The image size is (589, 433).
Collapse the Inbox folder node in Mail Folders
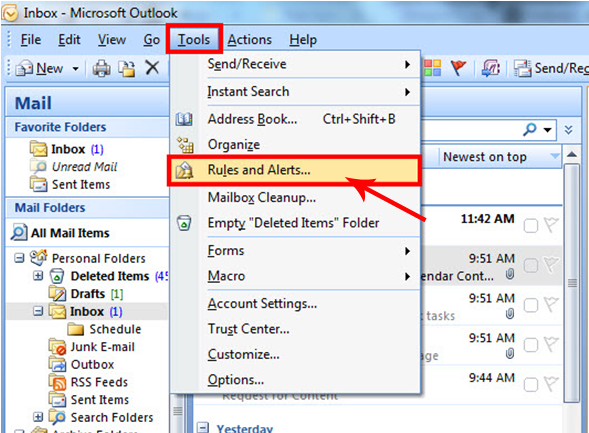pyautogui.click(x=38, y=311)
